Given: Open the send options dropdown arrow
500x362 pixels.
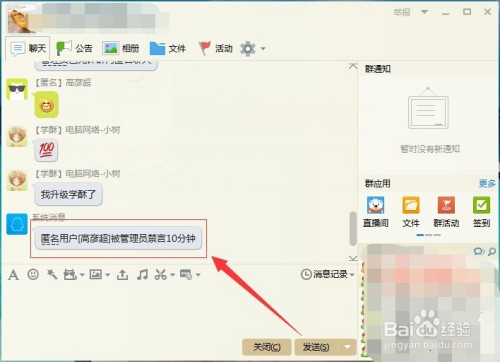Looking at the screenshot, I should (x=347, y=347).
